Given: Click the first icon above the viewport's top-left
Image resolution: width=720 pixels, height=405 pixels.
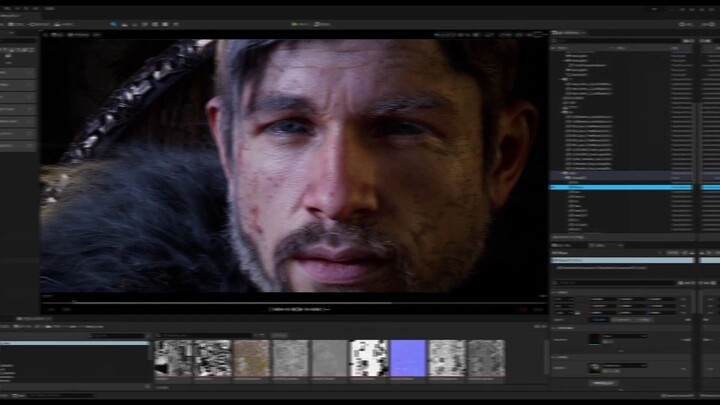Looking at the screenshot, I should coord(46,34).
